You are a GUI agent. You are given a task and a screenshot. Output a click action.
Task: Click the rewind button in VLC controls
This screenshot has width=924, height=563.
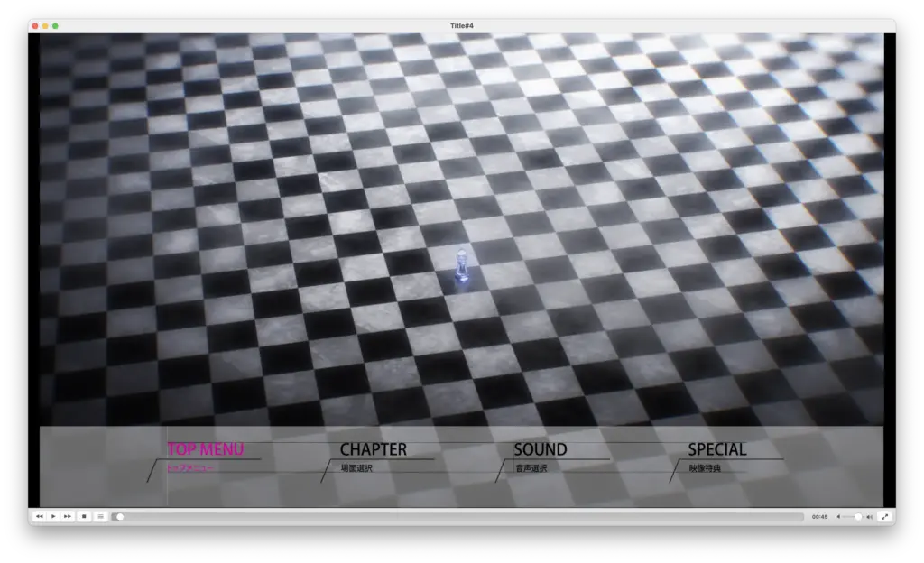40,517
